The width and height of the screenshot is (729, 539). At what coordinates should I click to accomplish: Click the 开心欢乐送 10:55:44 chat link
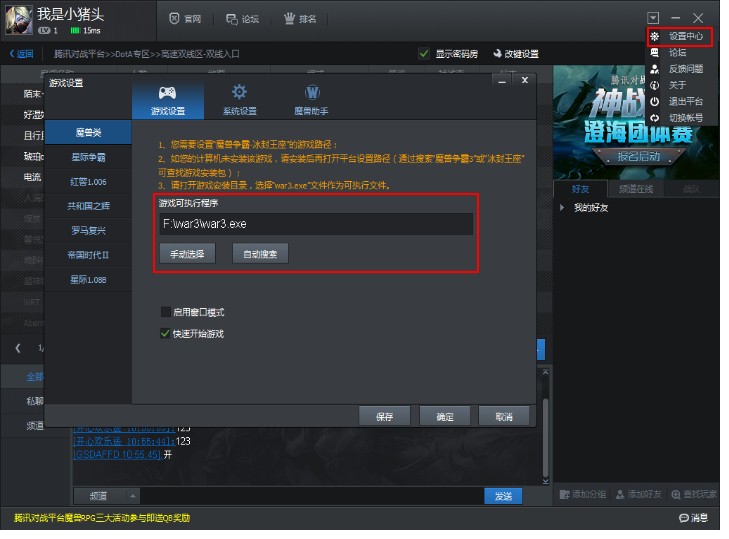coord(125,441)
